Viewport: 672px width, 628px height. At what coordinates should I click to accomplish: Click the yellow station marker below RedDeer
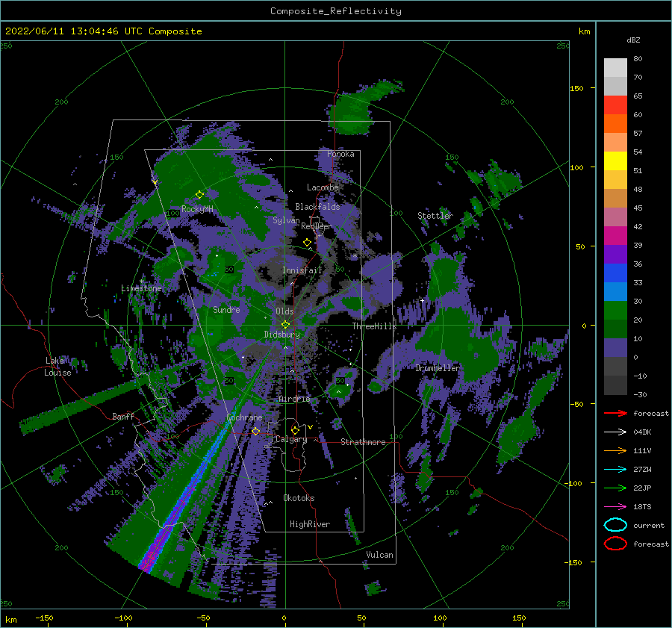308,243
